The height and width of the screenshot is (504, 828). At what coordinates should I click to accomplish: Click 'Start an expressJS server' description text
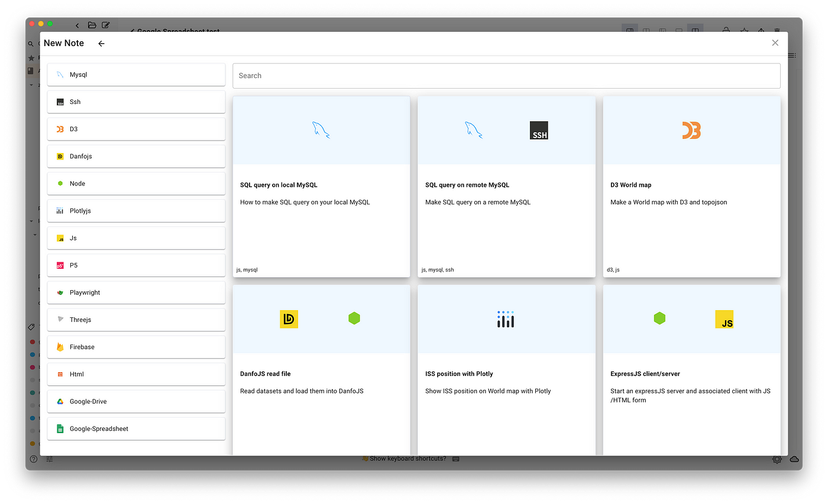[x=690, y=395]
